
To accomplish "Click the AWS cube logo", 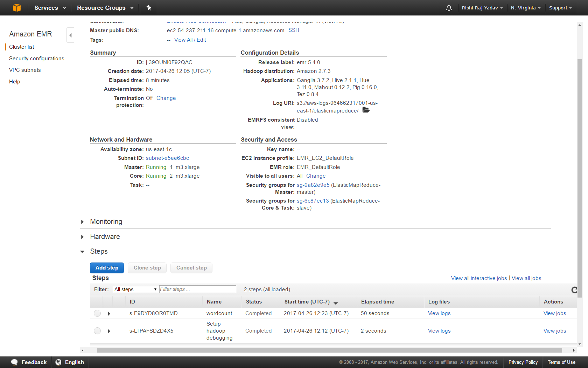I will pyautogui.click(x=16, y=8).
